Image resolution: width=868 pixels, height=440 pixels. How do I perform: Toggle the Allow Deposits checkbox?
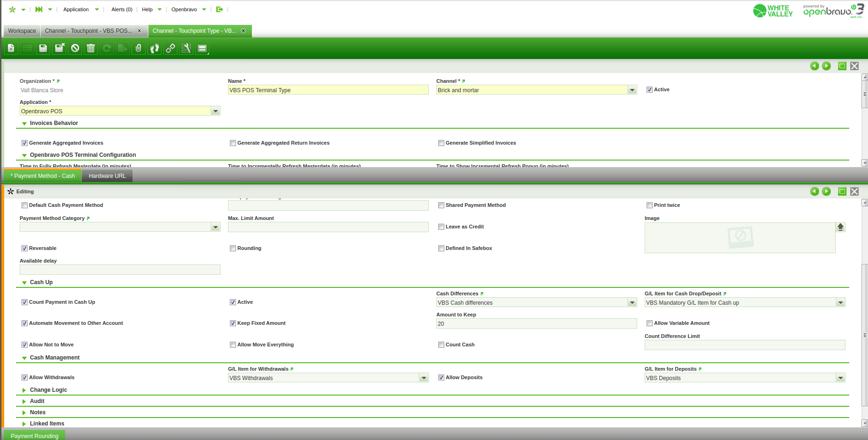pyautogui.click(x=441, y=378)
